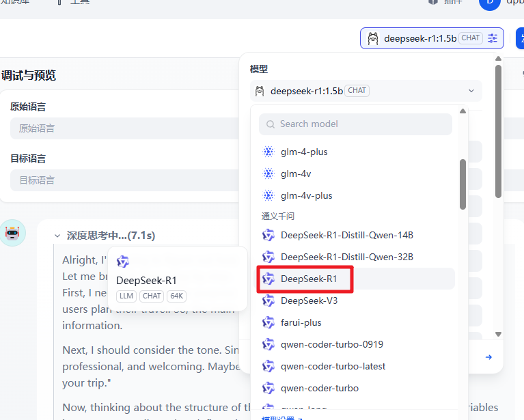Click the magnifier icon in model search
The height and width of the screenshot is (420, 524).
(271, 124)
